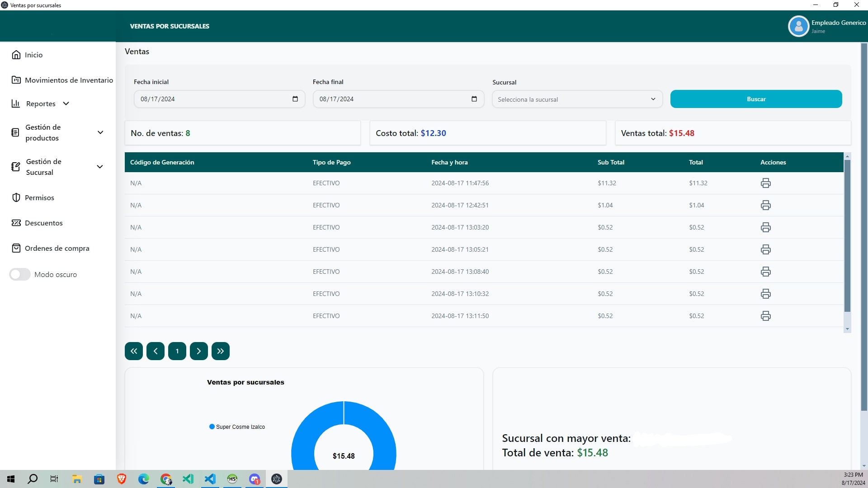
Task: Click the table scrollbar down arrow
Action: click(x=847, y=329)
